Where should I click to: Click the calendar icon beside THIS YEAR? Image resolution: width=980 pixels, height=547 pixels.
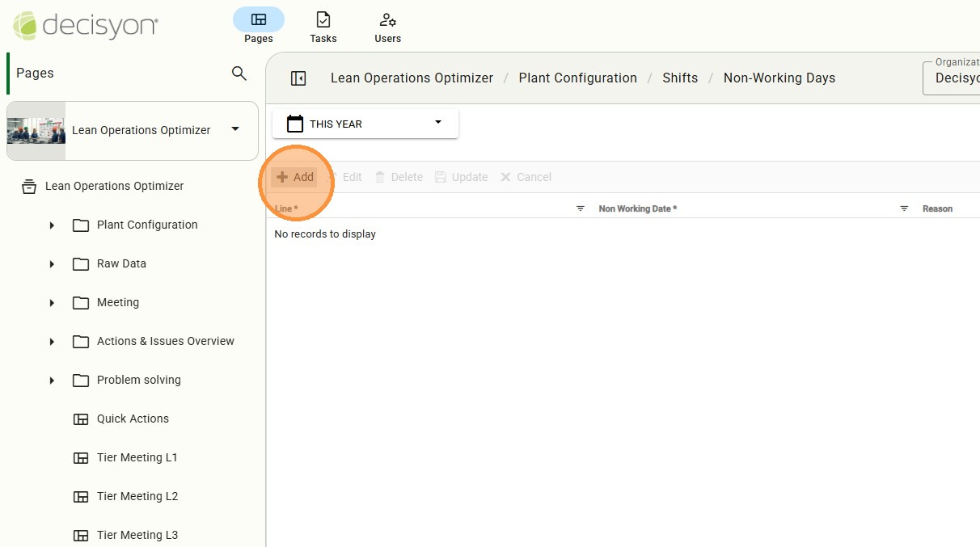click(x=295, y=124)
